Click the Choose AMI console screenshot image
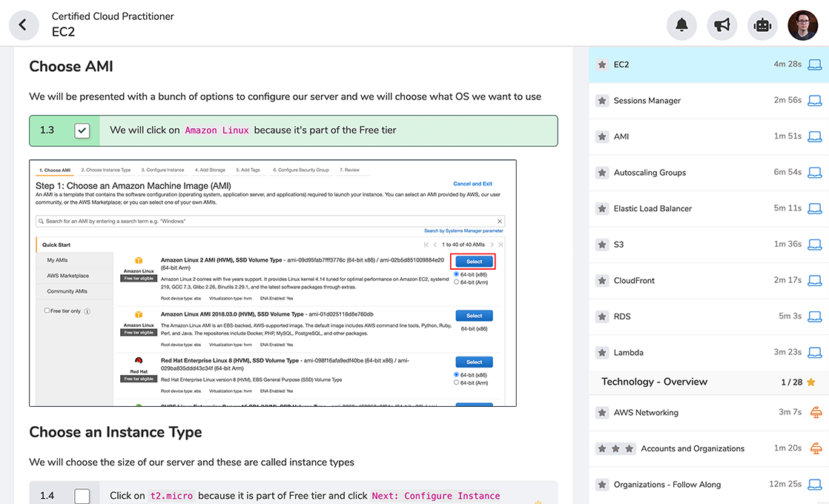829x504 pixels. click(x=273, y=283)
